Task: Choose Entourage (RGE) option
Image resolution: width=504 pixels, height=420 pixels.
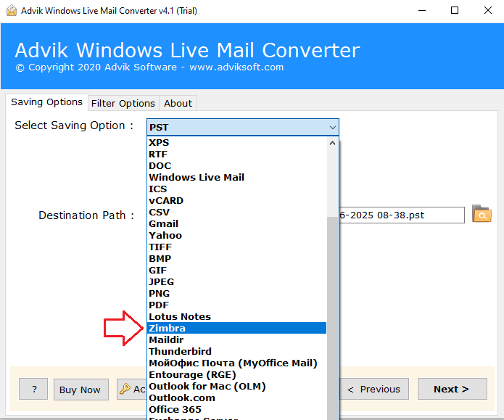Action: (x=236, y=374)
